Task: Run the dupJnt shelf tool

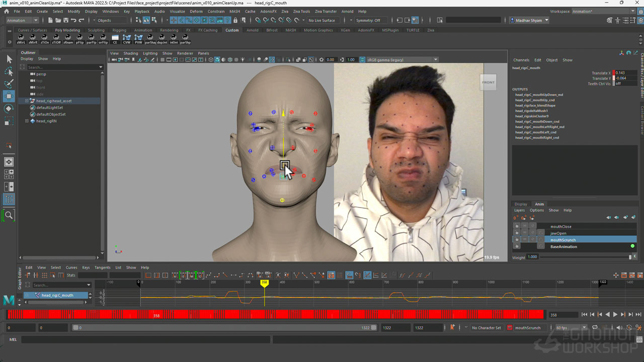Action: (x=162, y=38)
